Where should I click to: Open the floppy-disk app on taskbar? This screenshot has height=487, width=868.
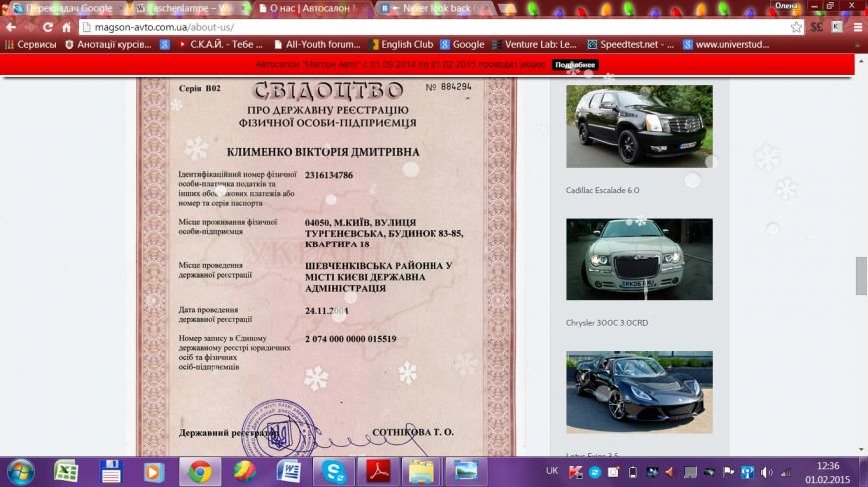pos(110,472)
